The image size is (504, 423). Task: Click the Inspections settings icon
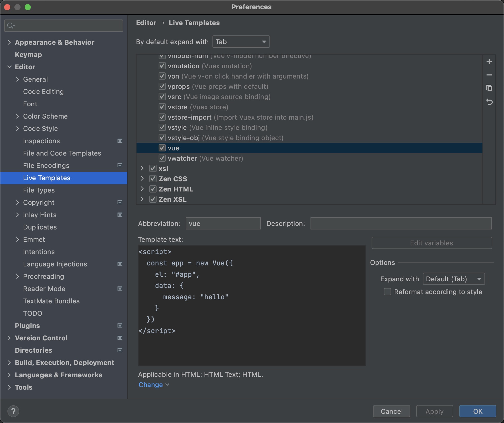point(120,141)
